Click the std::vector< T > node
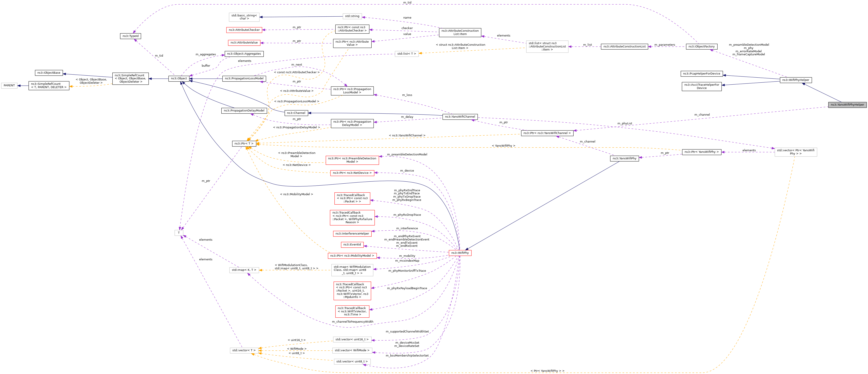The height and width of the screenshot is (374, 868). 244,351
